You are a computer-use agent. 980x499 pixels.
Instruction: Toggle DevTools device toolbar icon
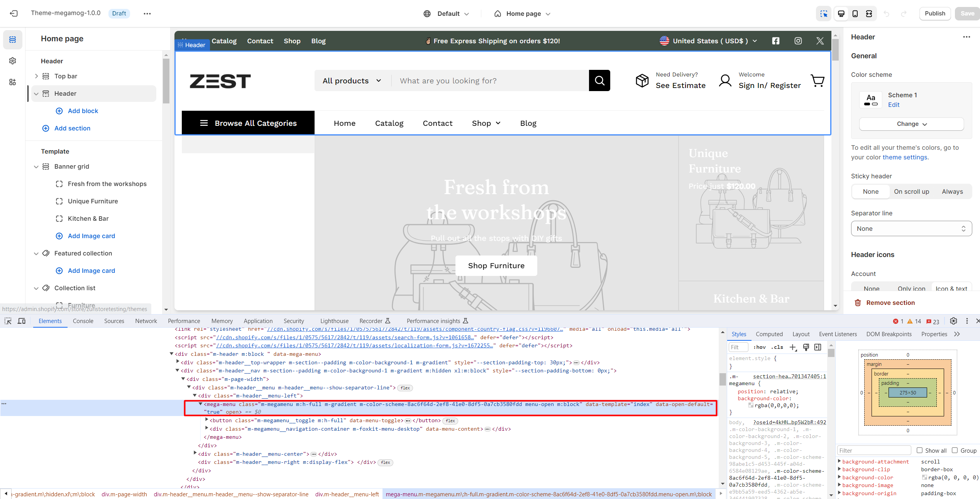tap(22, 321)
